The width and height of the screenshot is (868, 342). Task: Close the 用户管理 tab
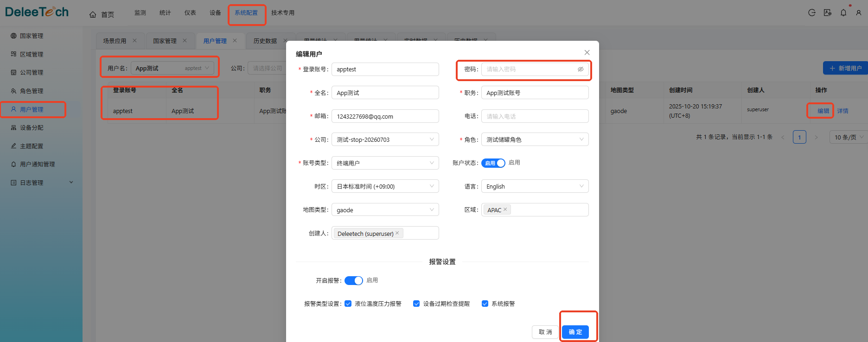[x=235, y=41]
